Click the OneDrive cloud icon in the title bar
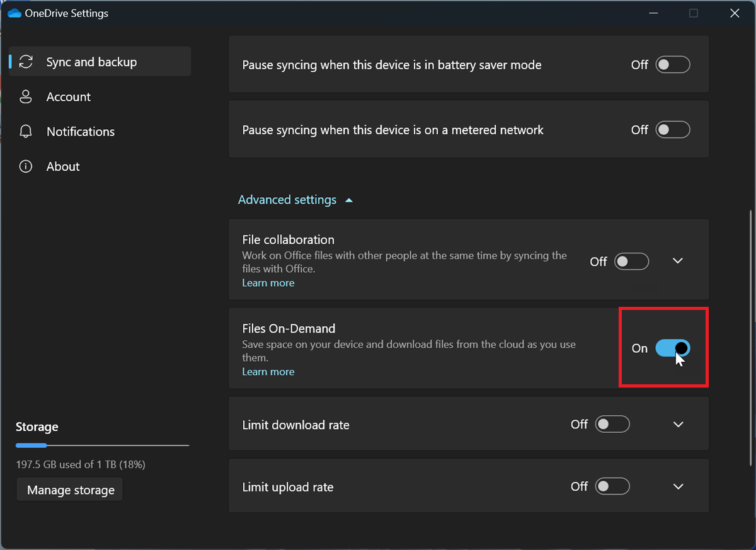Image resolution: width=756 pixels, height=550 pixels. click(x=14, y=13)
